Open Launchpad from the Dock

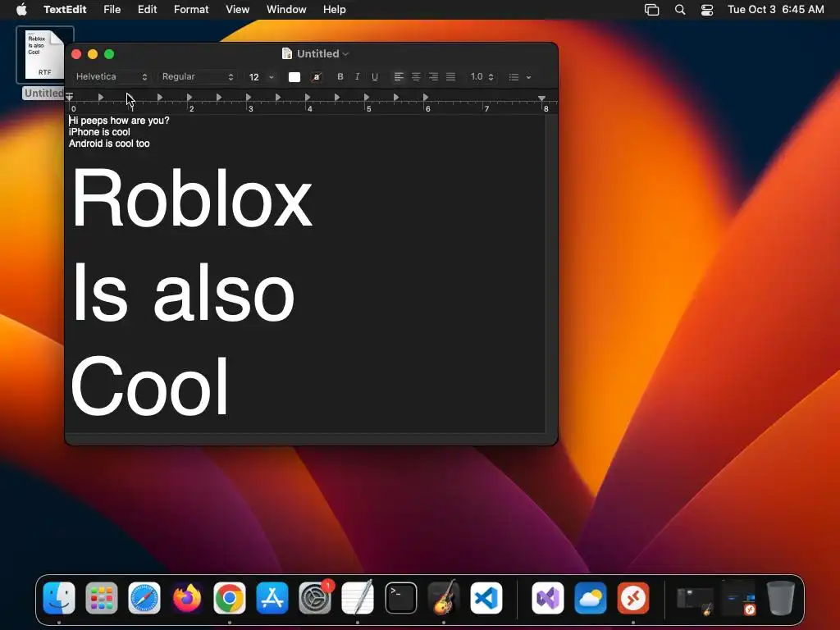point(102,598)
